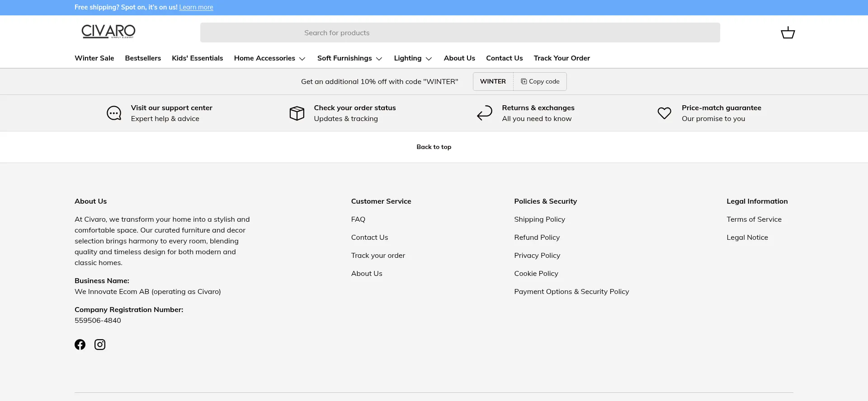The image size is (868, 401).
Task: Expand the Soft Furnishings menu chevron
Action: [379, 59]
